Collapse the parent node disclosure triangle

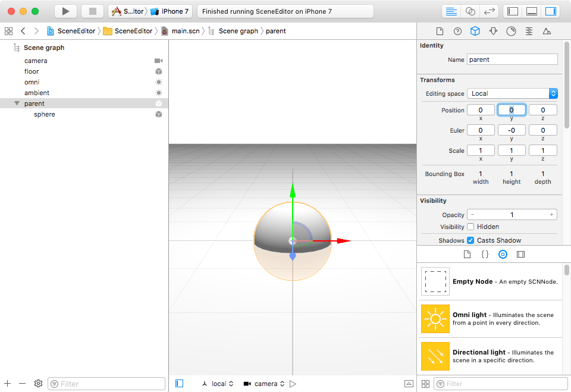pyautogui.click(x=17, y=104)
